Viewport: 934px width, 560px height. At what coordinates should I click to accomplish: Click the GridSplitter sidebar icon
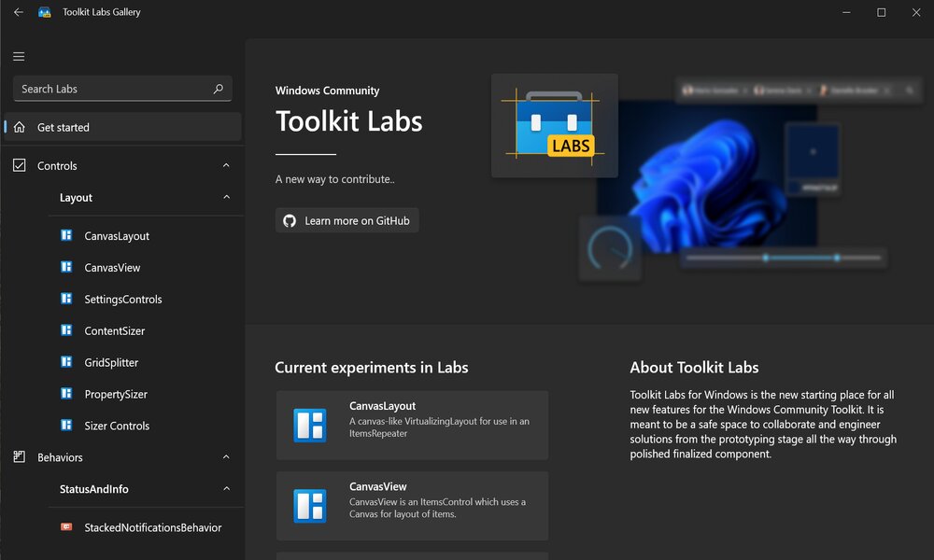coord(66,362)
